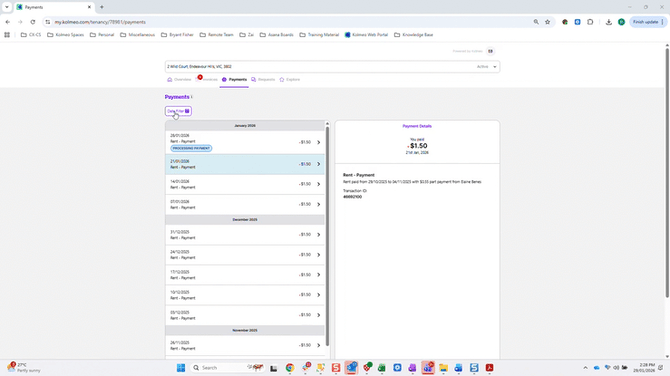Open the Knowledge Base bookmark folder
670x376 pixels.
[414, 35]
